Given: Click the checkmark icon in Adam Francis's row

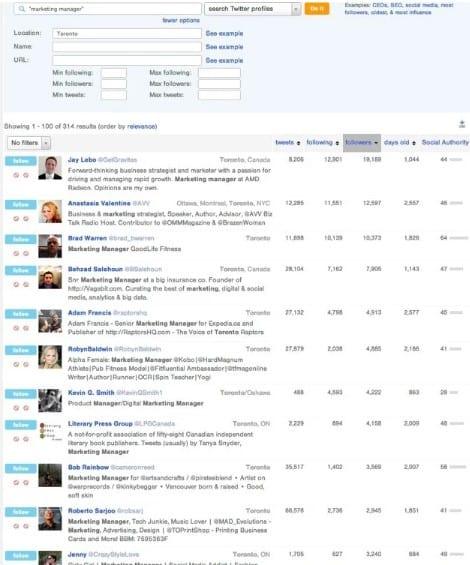Looking at the screenshot, I should [x=16, y=328].
